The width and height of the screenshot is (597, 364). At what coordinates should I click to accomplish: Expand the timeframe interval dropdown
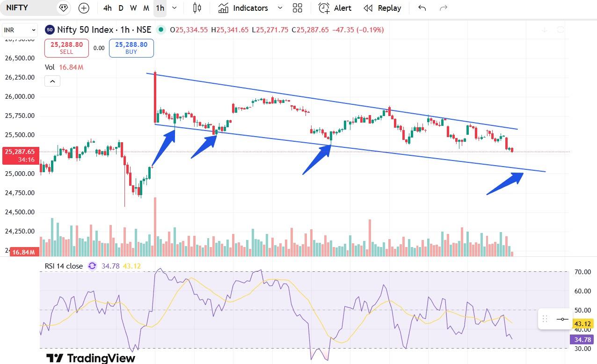pos(175,8)
